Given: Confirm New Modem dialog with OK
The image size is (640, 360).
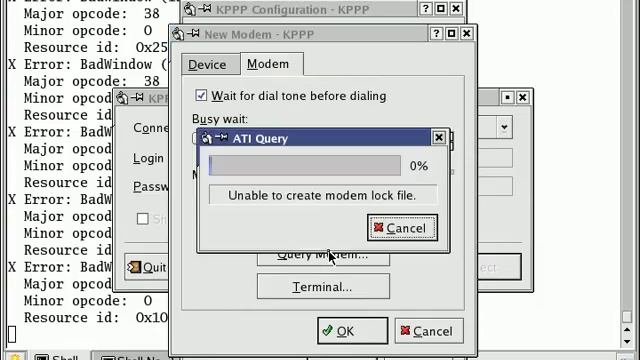Looking at the screenshot, I should (352, 331).
